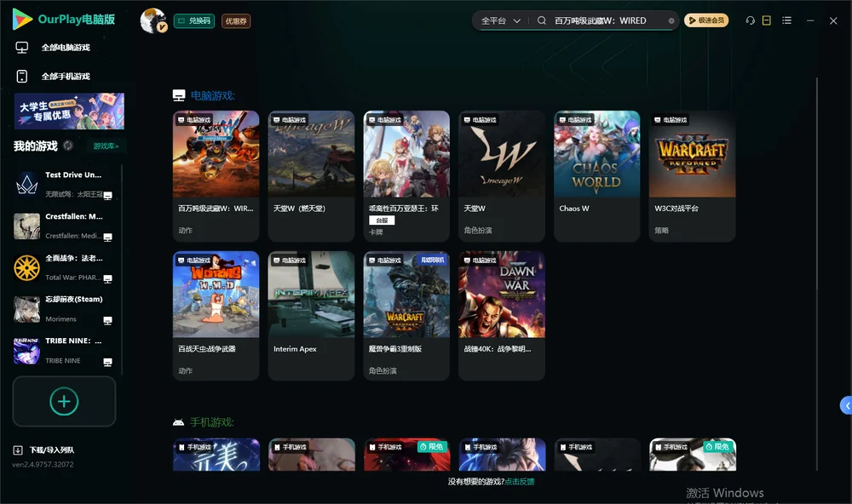
Task: Open the list menu icon in title bar
Action: [x=786, y=20]
